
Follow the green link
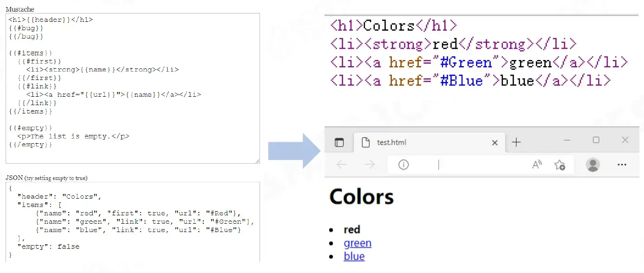click(358, 243)
